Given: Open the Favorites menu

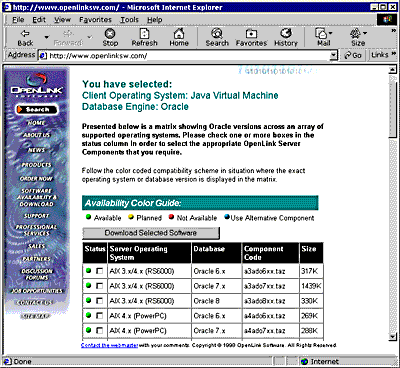Looking at the screenshot, I should [95, 20].
